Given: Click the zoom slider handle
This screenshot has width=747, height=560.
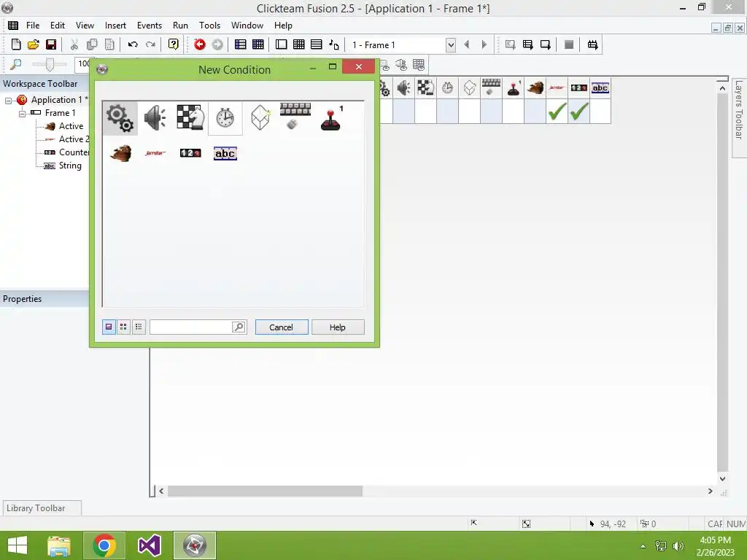Looking at the screenshot, I should click(50, 64).
